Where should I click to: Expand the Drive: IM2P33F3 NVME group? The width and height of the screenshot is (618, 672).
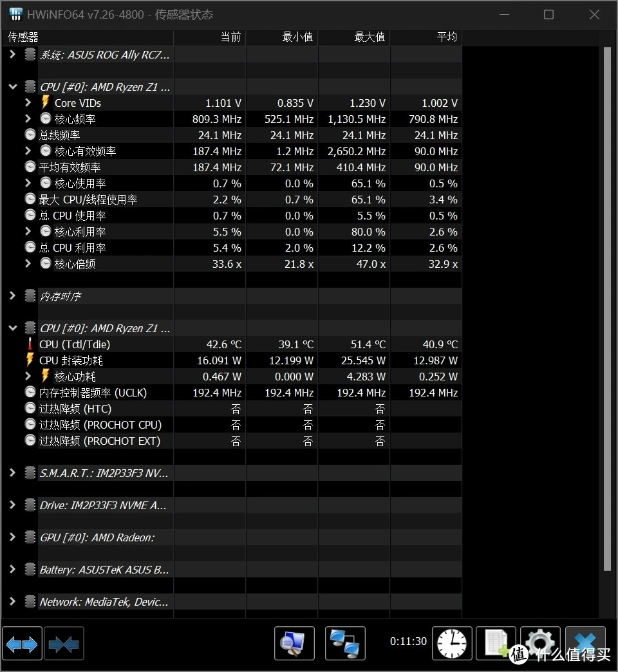coord(12,505)
